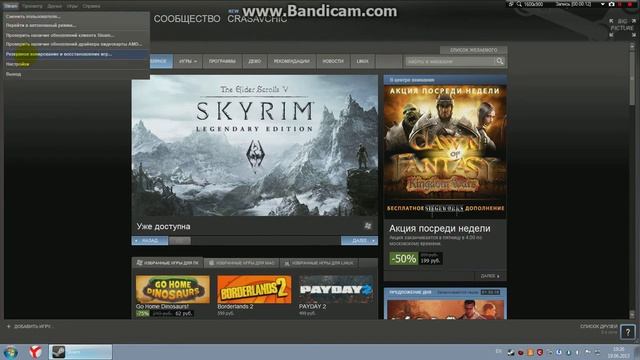
Task: Check for Steam client updates menu entry
Action: 76,36
